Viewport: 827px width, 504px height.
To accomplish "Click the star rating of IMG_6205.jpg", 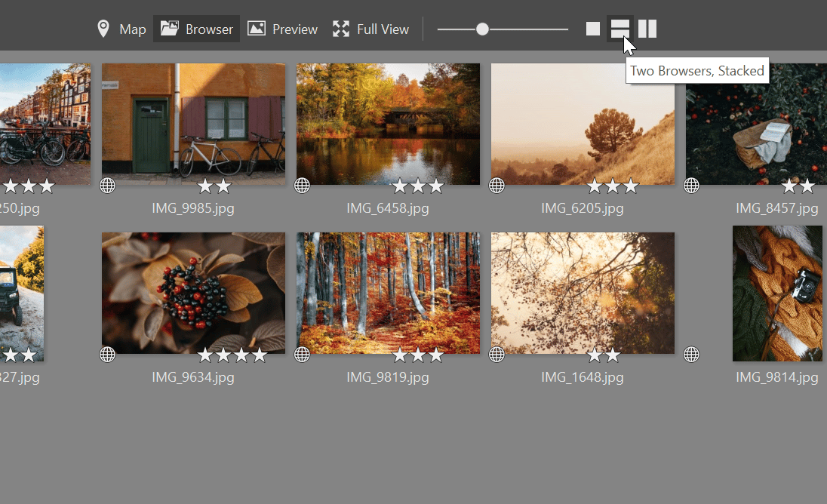I will click(613, 186).
